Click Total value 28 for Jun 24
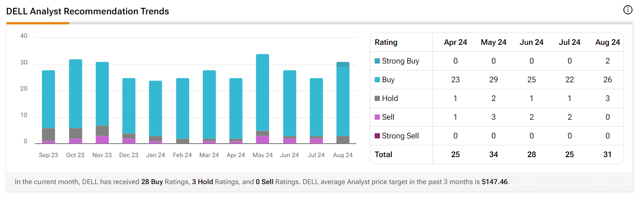 (x=531, y=155)
